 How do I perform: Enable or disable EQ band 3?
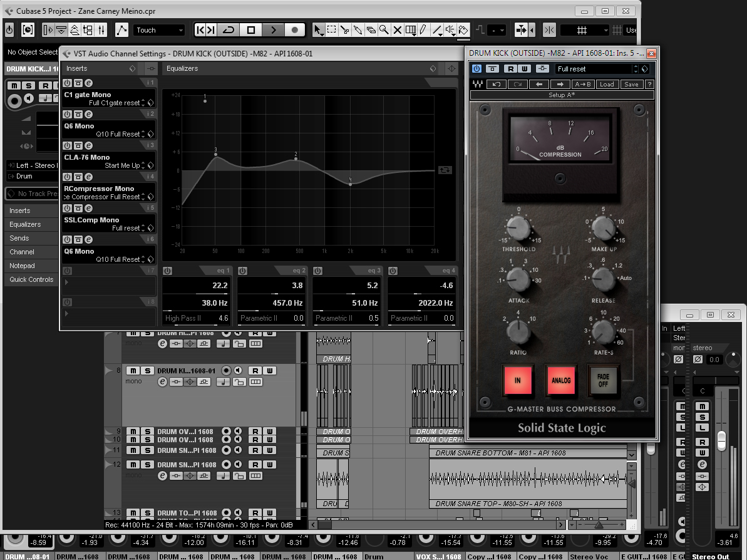[x=318, y=271]
